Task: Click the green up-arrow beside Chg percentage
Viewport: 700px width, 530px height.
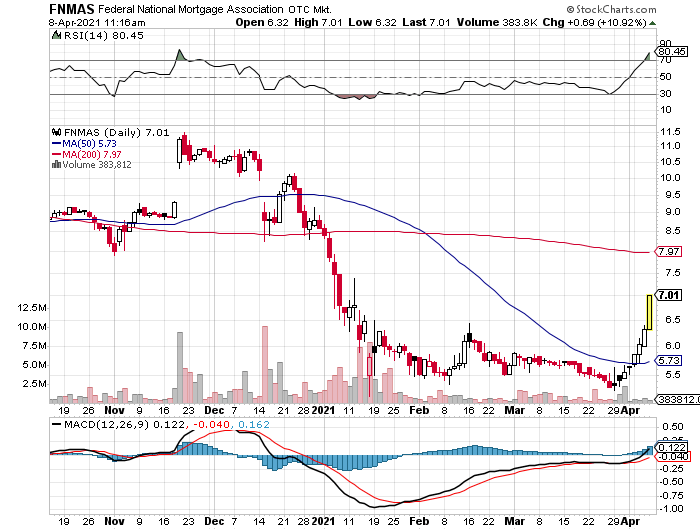Action: tap(653, 23)
